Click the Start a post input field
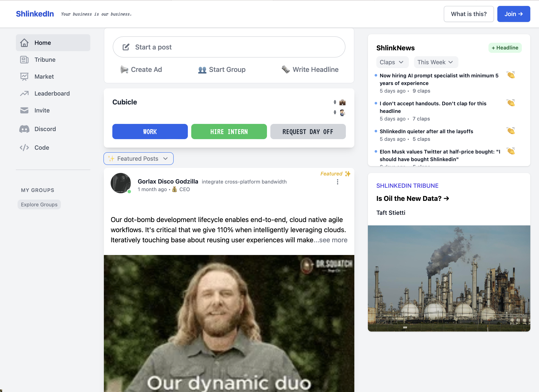 click(229, 47)
